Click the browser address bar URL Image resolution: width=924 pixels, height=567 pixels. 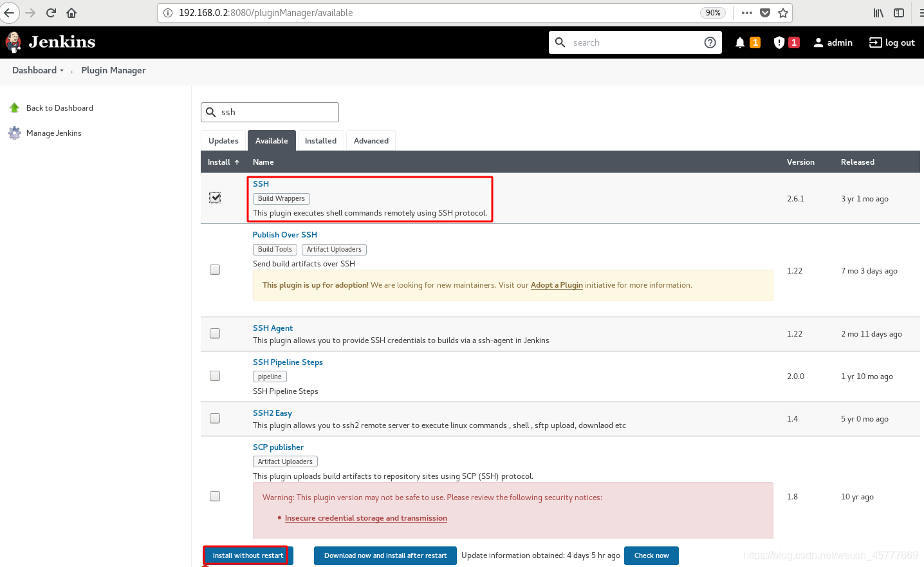click(x=266, y=13)
